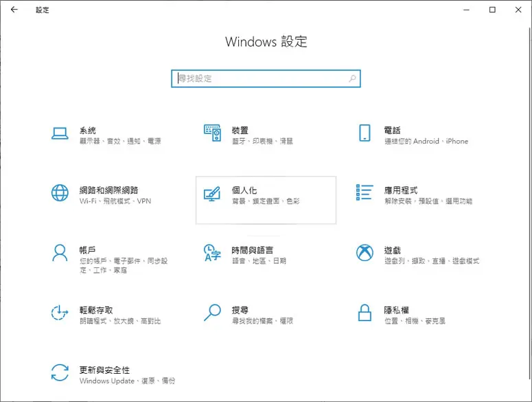Image resolution: width=532 pixels, height=402 pixels.
Task: Select the 電話 category title
Action: (392, 131)
